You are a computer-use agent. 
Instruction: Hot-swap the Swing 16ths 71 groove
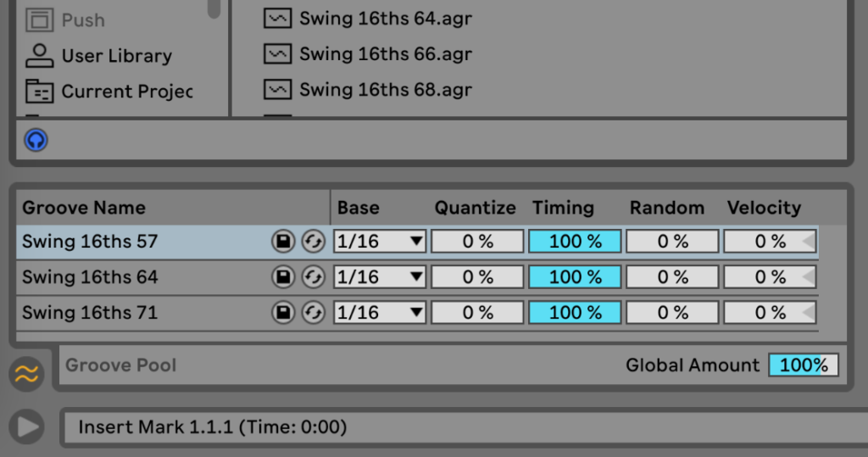(x=314, y=312)
